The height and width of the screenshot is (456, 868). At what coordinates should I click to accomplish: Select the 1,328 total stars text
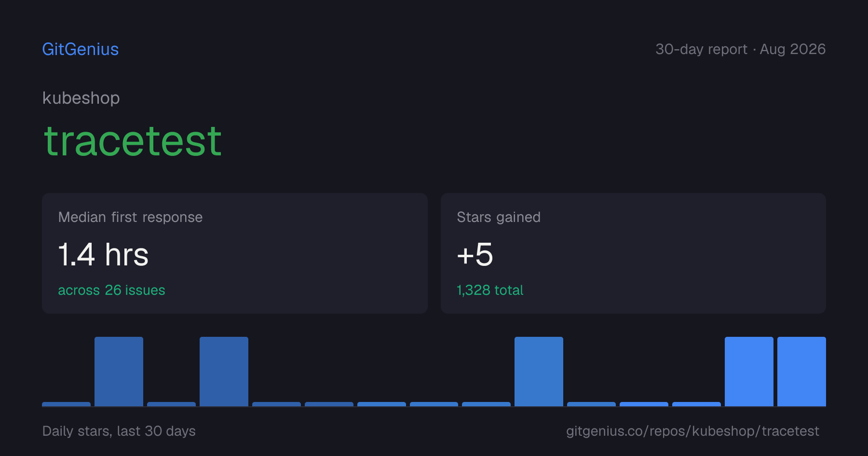click(x=490, y=290)
